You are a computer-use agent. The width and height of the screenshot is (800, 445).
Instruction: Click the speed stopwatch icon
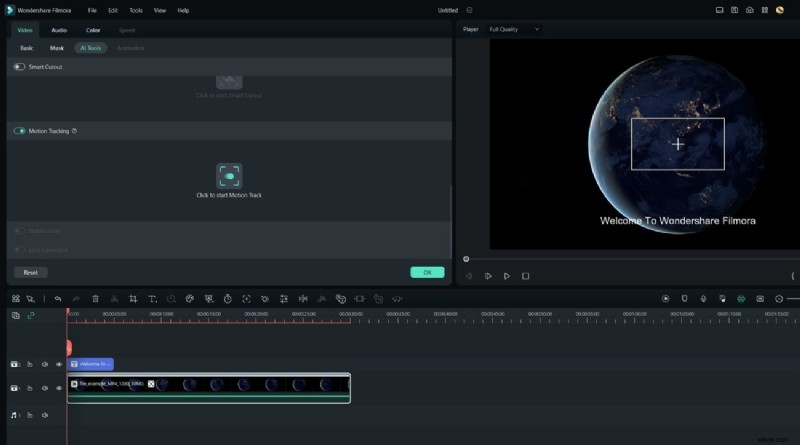[228, 299]
